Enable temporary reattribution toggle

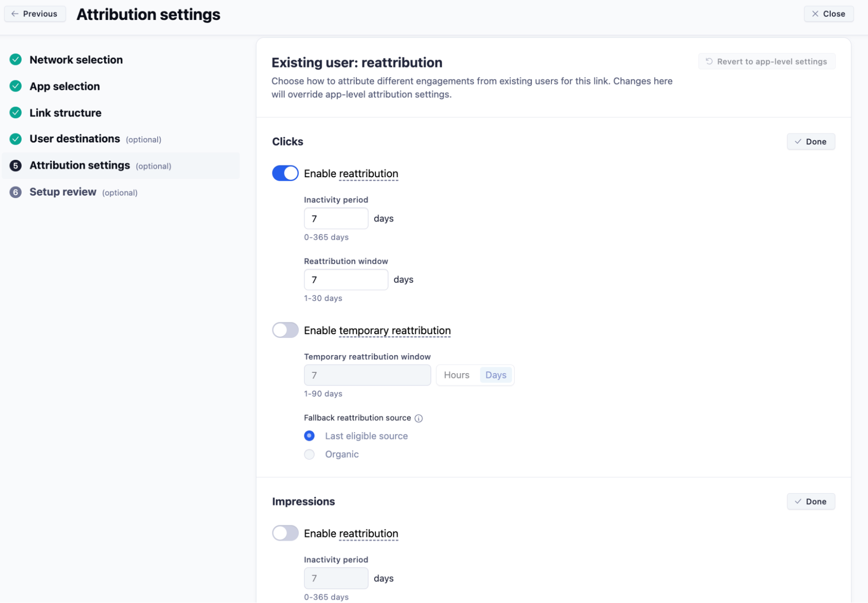point(285,330)
